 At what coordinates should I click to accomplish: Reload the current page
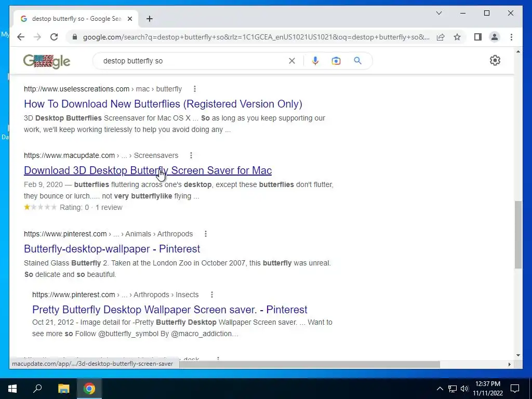click(x=54, y=37)
